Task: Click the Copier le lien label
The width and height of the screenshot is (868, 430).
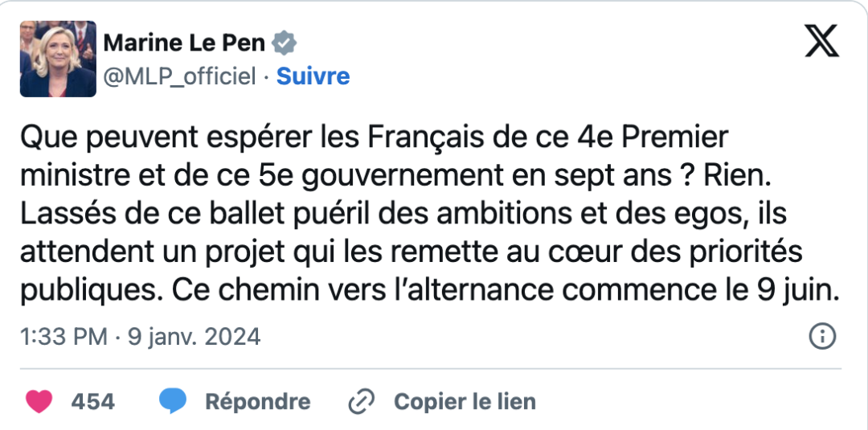Action: click(465, 401)
